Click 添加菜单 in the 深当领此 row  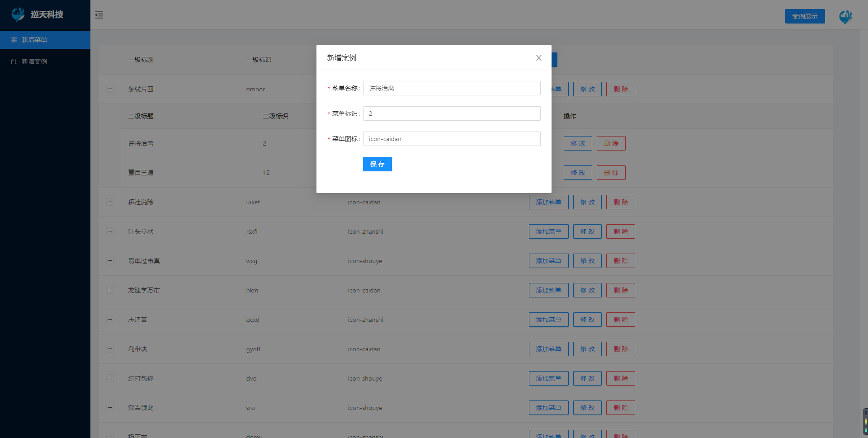point(549,408)
